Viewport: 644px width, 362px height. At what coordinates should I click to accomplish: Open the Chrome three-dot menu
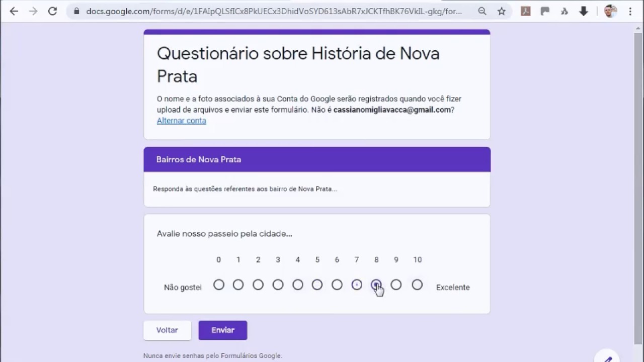click(x=630, y=11)
